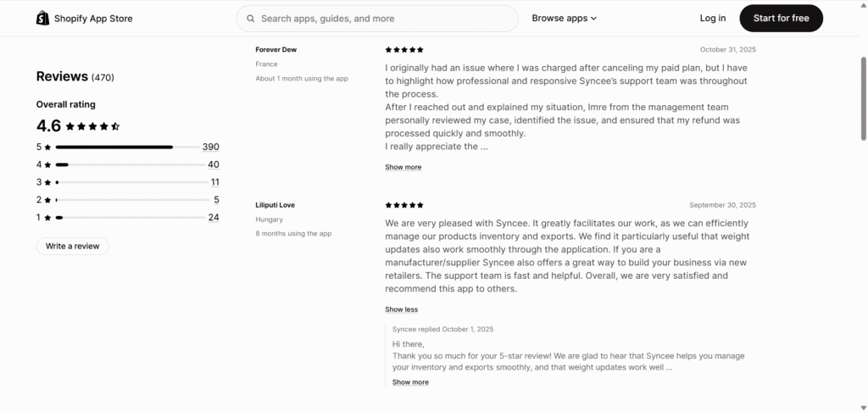This screenshot has height=412, width=868.
Task: Click the star icon in the 3-star row
Action: 47,182
